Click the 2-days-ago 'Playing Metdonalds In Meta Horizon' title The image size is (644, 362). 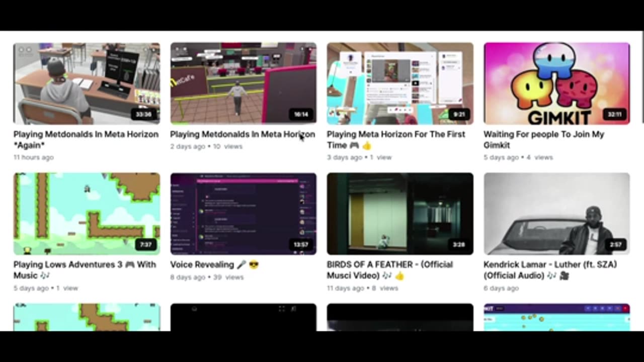[x=243, y=134]
